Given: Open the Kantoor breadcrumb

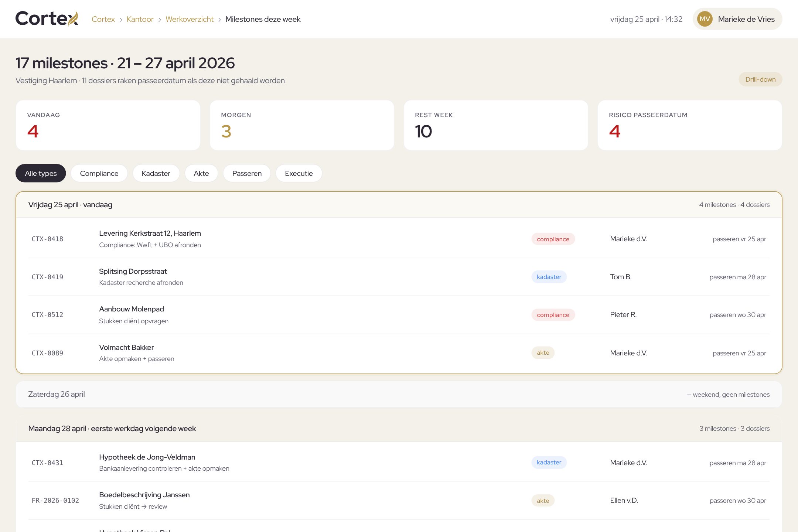Looking at the screenshot, I should [x=140, y=19].
